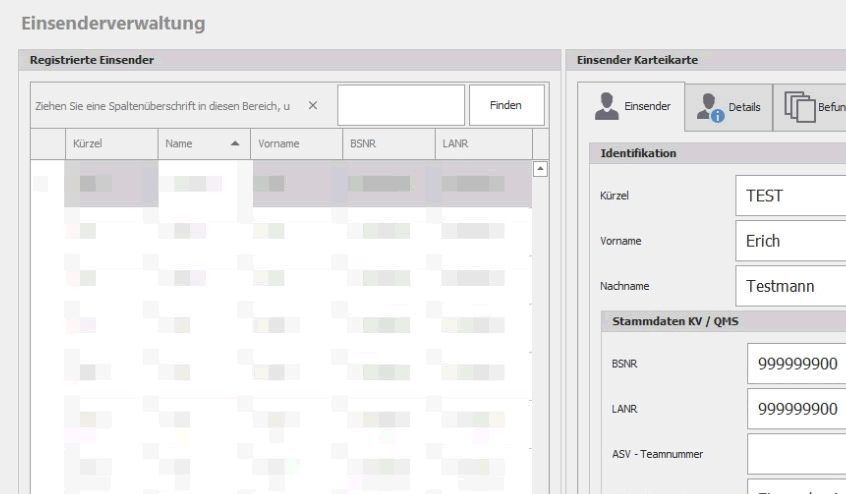
Task: Click the scroll up arrow of sender list
Action: click(541, 167)
